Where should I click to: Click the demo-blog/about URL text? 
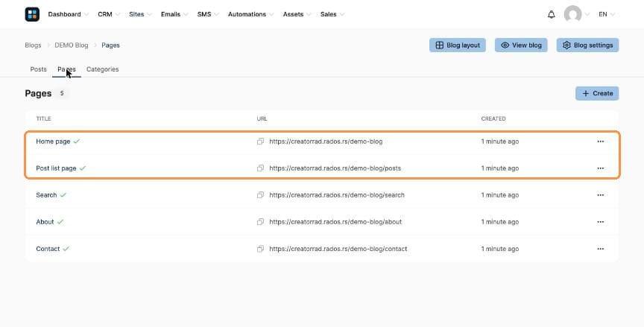pyautogui.click(x=335, y=222)
